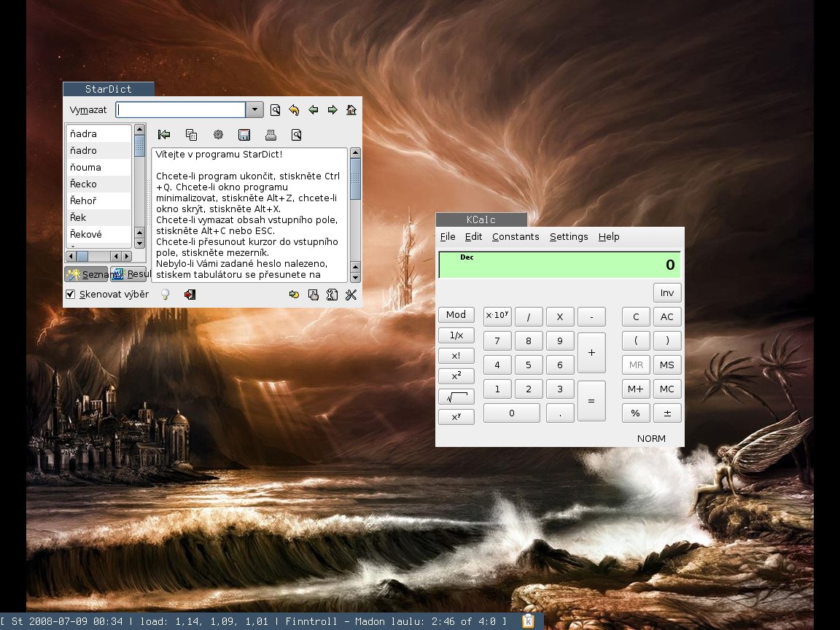The height and width of the screenshot is (630, 840).
Task: Click the home icon in StarDict
Action: [x=351, y=110]
